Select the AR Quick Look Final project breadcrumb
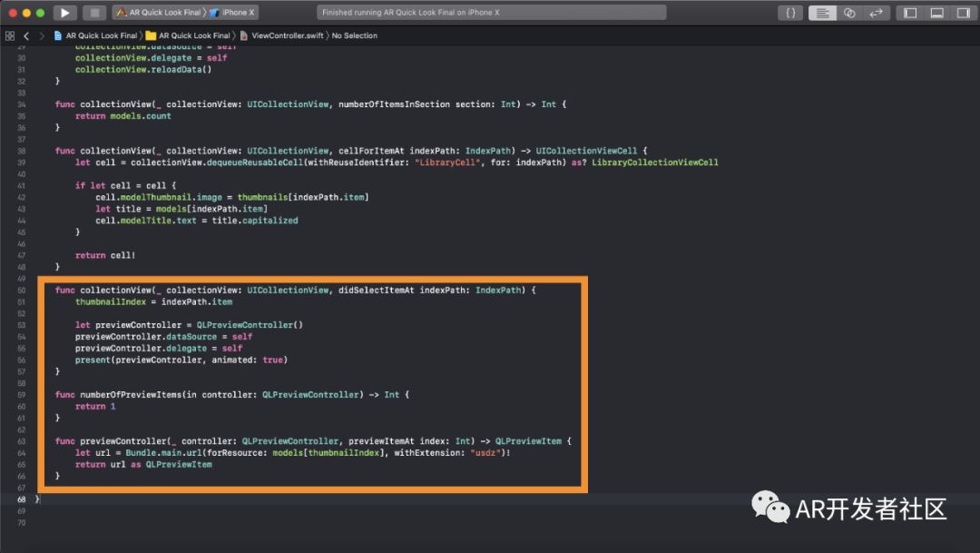Image resolution: width=980 pixels, height=553 pixels. (x=101, y=35)
